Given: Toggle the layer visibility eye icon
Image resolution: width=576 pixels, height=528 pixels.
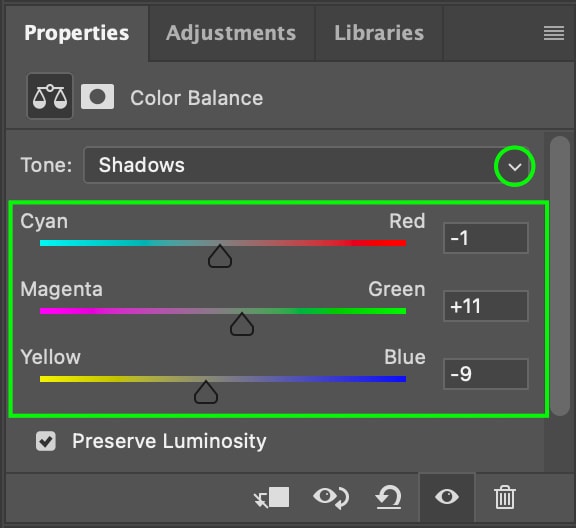Looking at the screenshot, I should 447,497.
